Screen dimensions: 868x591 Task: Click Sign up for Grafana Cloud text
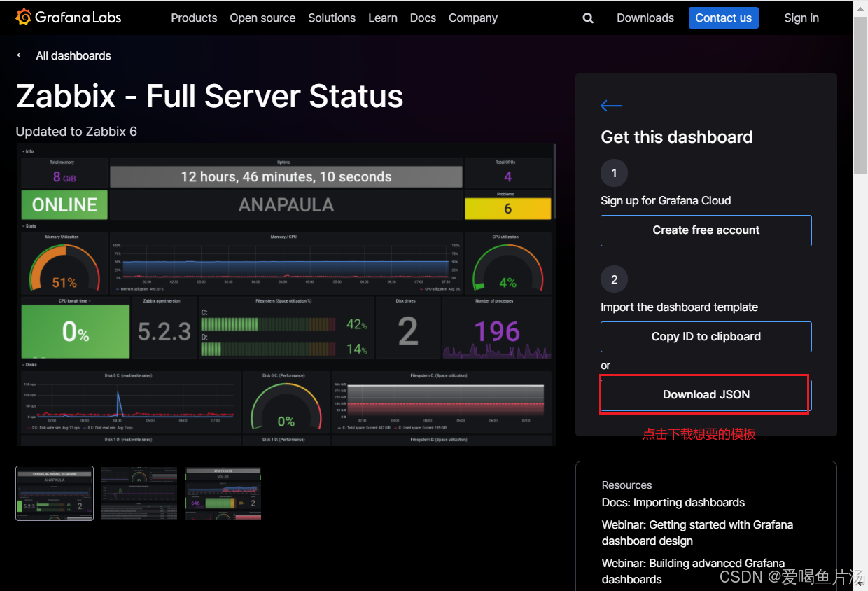[x=666, y=201]
